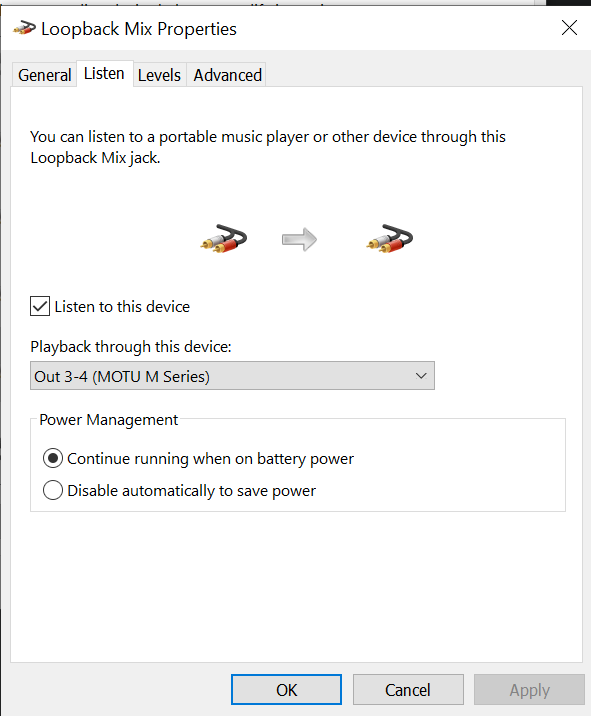Click the Cancel button
This screenshot has height=716, width=591.
(408, 690)
